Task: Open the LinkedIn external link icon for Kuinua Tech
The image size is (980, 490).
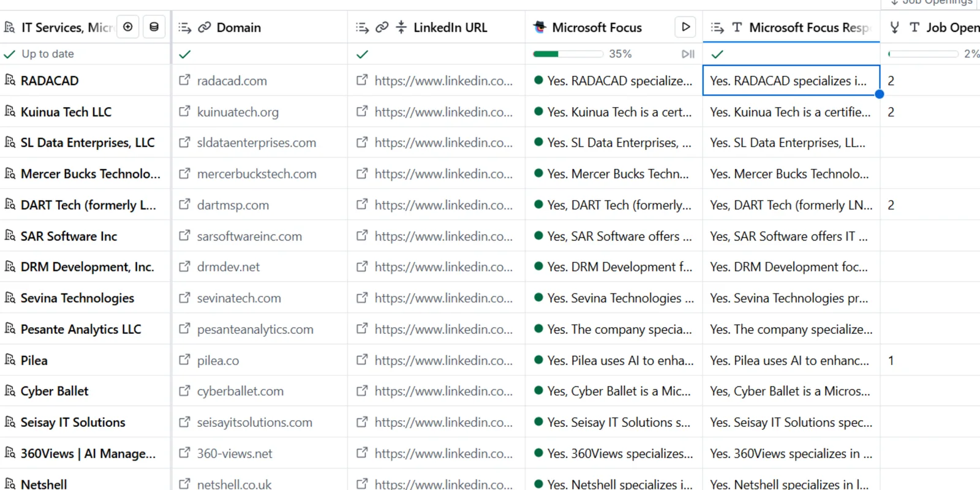Action: 362,111
